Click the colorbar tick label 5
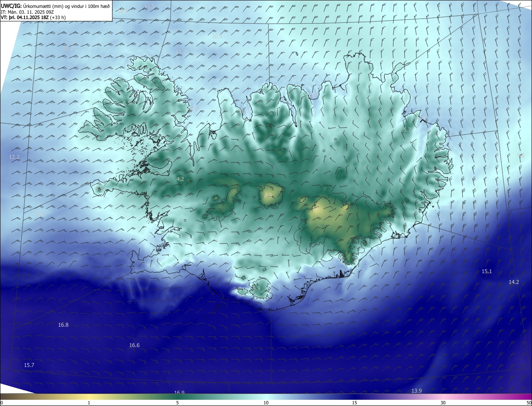Screen dimensions: 532x406 (177, 403)
